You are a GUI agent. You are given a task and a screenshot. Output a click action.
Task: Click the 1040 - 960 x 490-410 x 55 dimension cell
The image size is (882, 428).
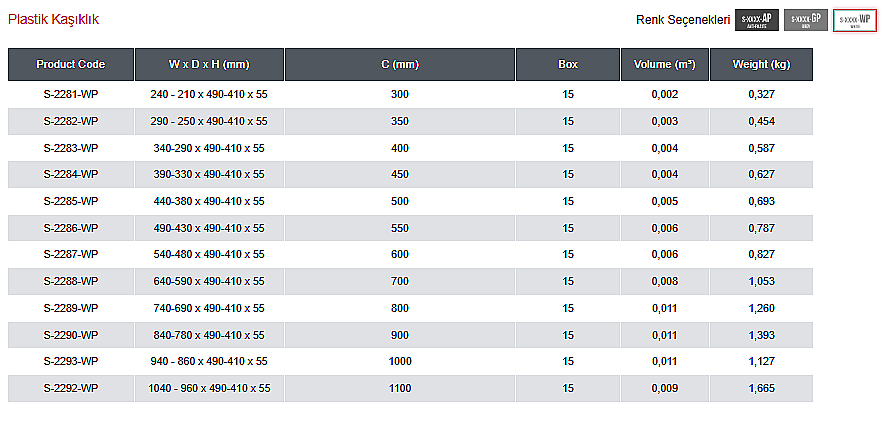209,388
